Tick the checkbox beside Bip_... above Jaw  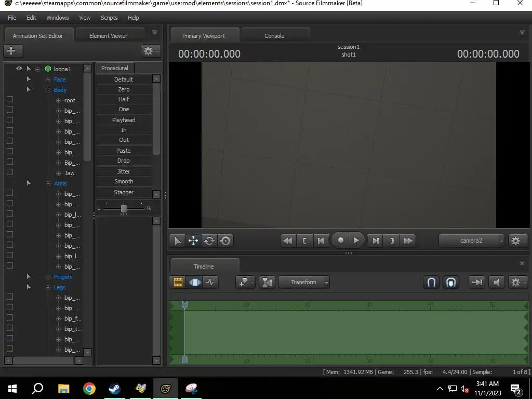(10, 162)
